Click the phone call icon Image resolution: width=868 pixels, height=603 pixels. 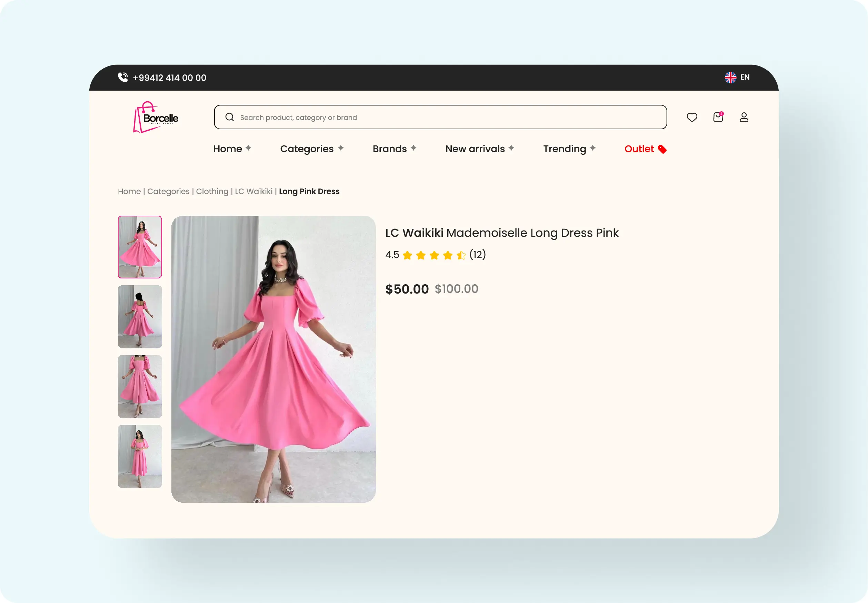[123, 78]
